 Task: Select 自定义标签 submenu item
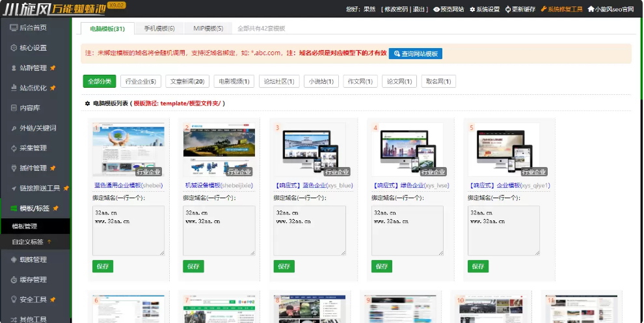click(x=27, y=242)
